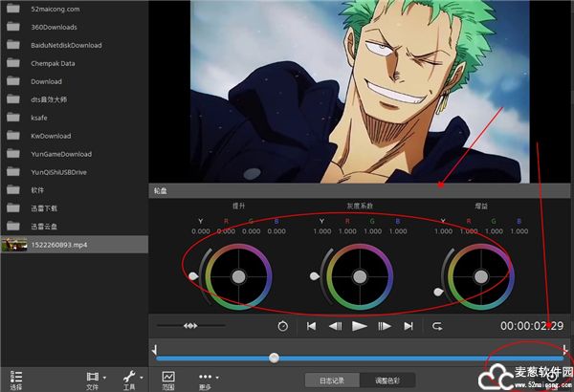Click center of 灰度系数 gamma wheel
574x392 pixels.
click(359, 276)
